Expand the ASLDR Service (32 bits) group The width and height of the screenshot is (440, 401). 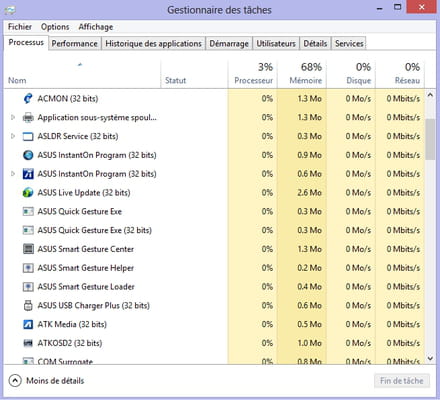click(x=13, y=136)
